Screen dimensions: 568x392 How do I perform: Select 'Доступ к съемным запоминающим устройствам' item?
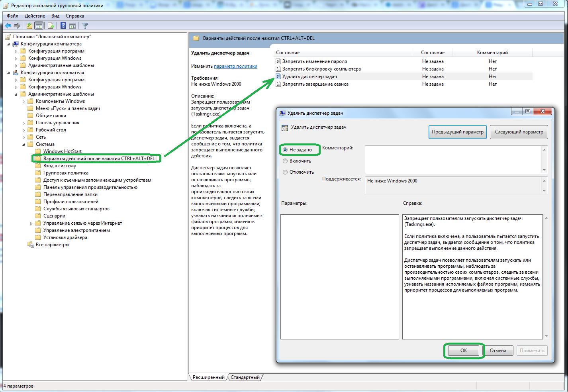97,180
